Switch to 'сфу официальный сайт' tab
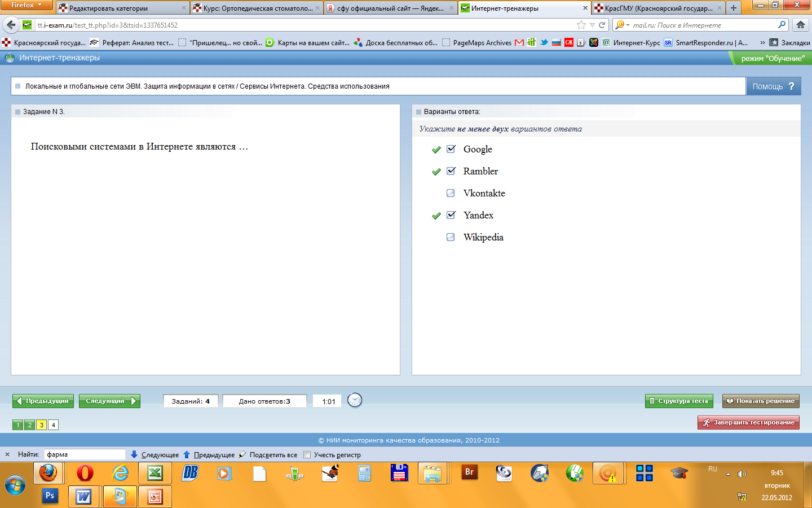The image size is (812, 508). (x=390, y=8)
